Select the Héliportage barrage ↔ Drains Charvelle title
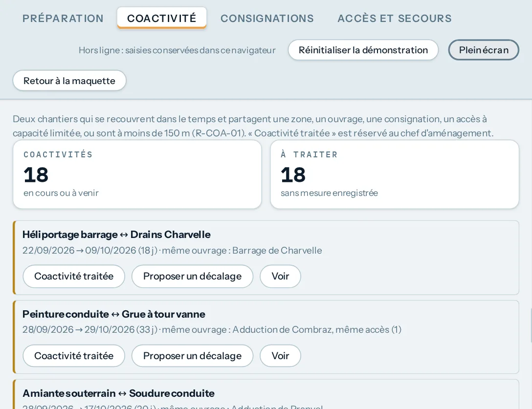The width and height of the screenshot is (532, 409). pyautogui.click(x=116, y=235)
